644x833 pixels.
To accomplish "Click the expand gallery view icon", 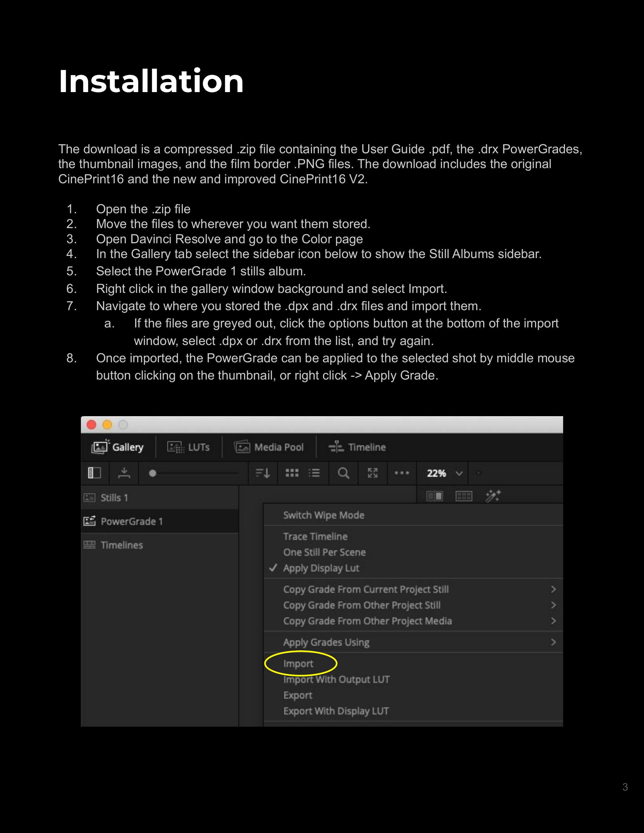I will (372, 473).
